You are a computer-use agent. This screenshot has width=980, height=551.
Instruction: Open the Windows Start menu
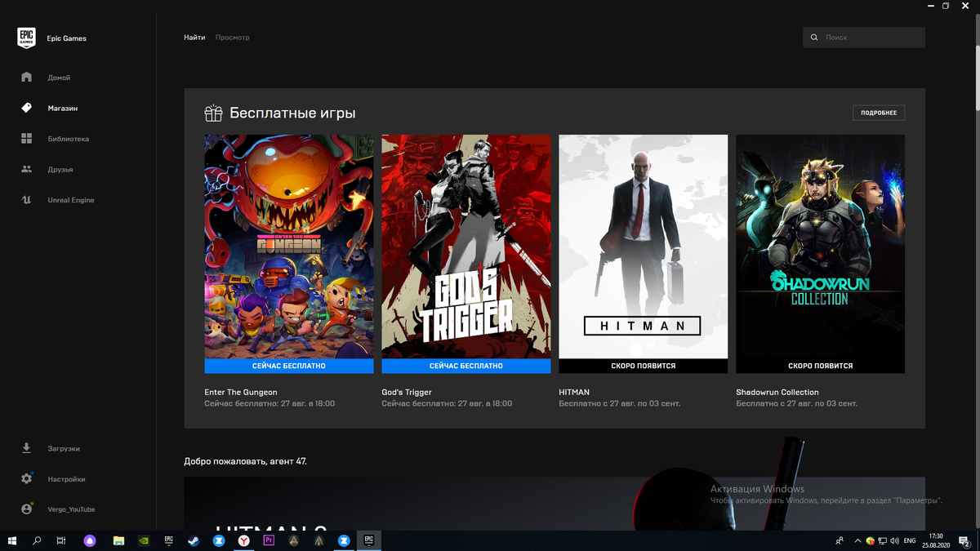click(x=12, y=540)
